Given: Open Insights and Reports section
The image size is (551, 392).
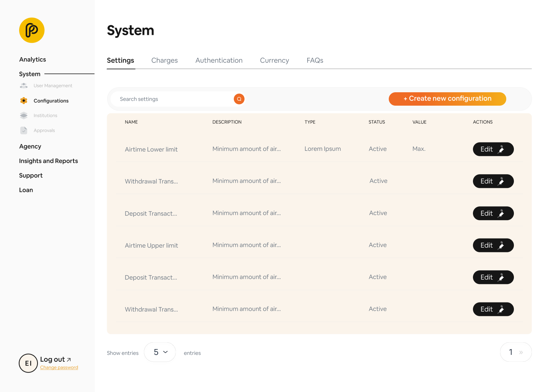Looking at the screenshot, I should tap(49, 161).
